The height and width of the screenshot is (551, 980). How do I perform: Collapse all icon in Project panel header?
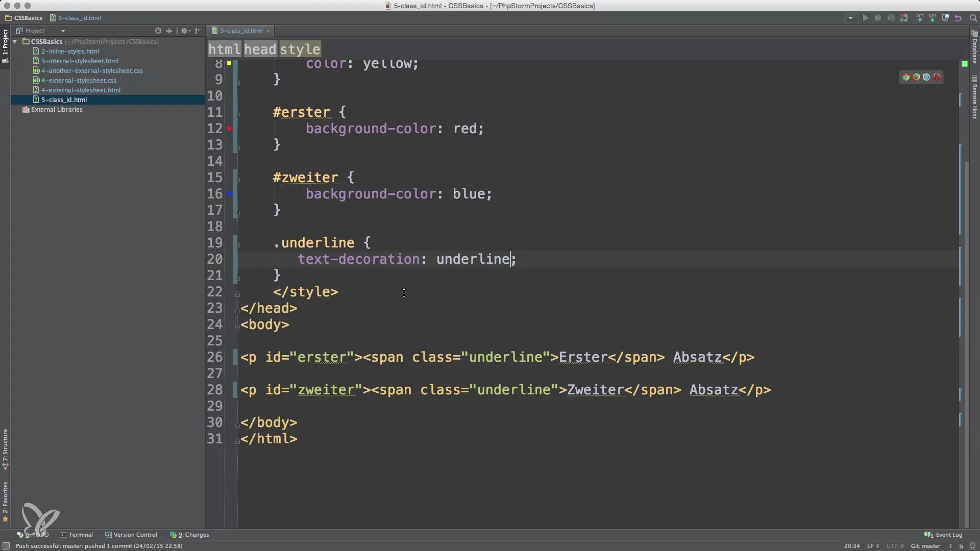tap(169, 31)
